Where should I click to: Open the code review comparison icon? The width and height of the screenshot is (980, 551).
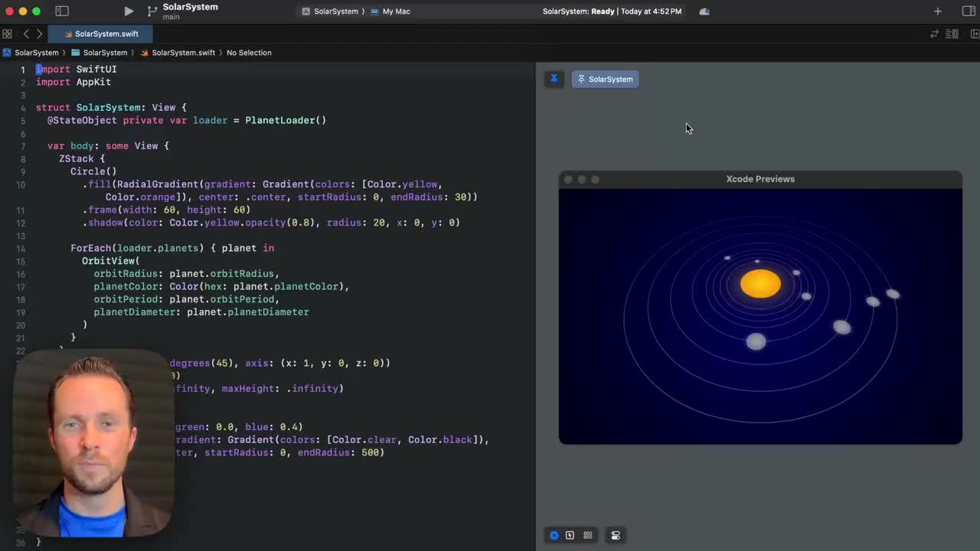(934, 34)
